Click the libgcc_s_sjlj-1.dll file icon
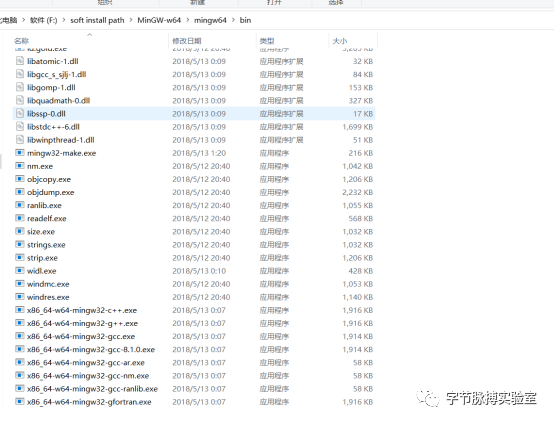The image size is (554, 423). pyautogui.click(x=20, y=74)
